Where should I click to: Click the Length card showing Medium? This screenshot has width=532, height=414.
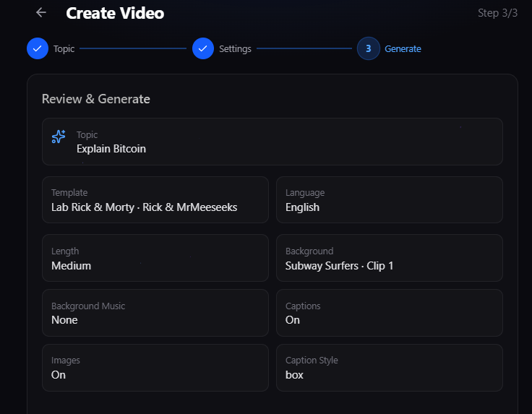click(155, 258)
